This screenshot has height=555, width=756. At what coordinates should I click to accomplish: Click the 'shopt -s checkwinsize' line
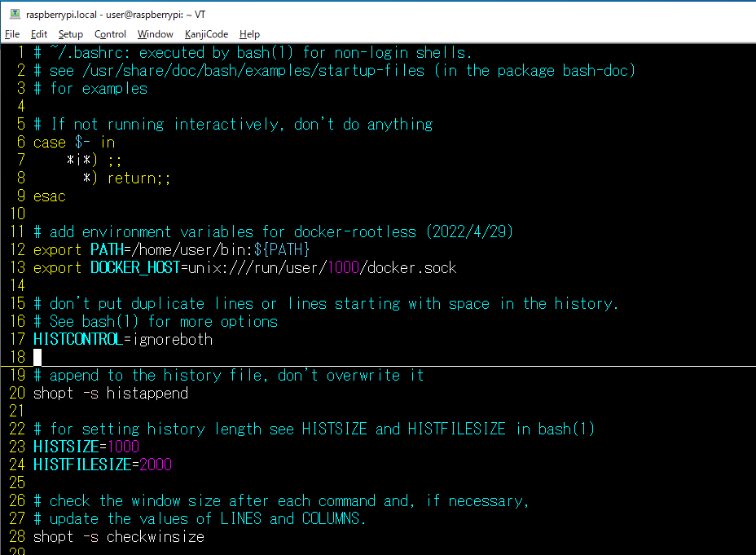point(119,537)
